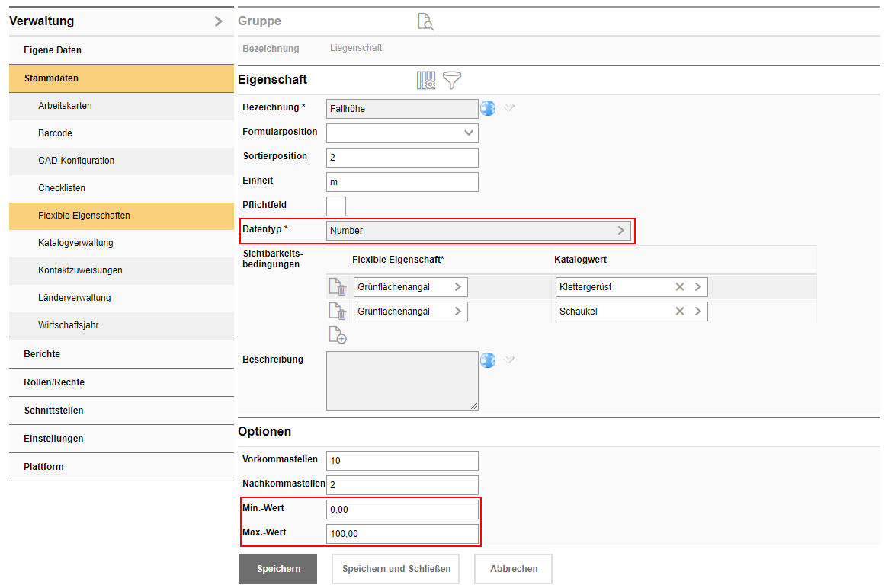Image resolution: width=888 pixels, height=588 pixels.
Task: Click the Speichern button
Action: [278, 569]
